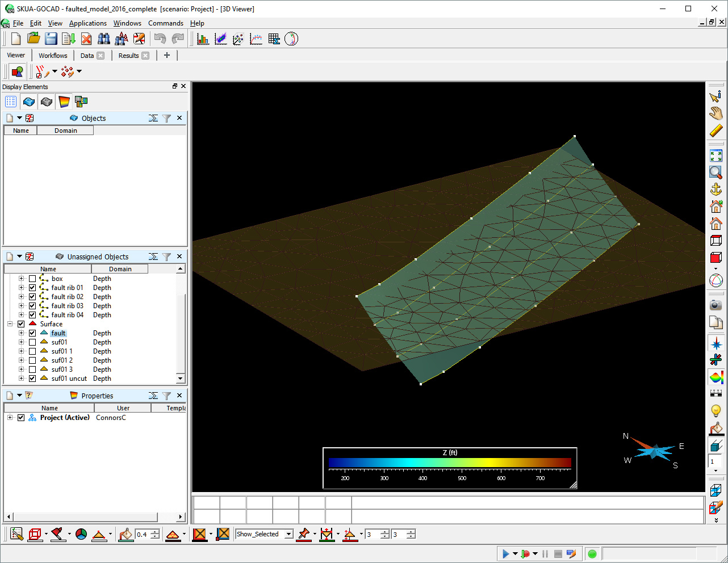The height and width of the screenshot is (563, 728).
Task: Expand the Project (Active) node
Action: pos(10,418)
